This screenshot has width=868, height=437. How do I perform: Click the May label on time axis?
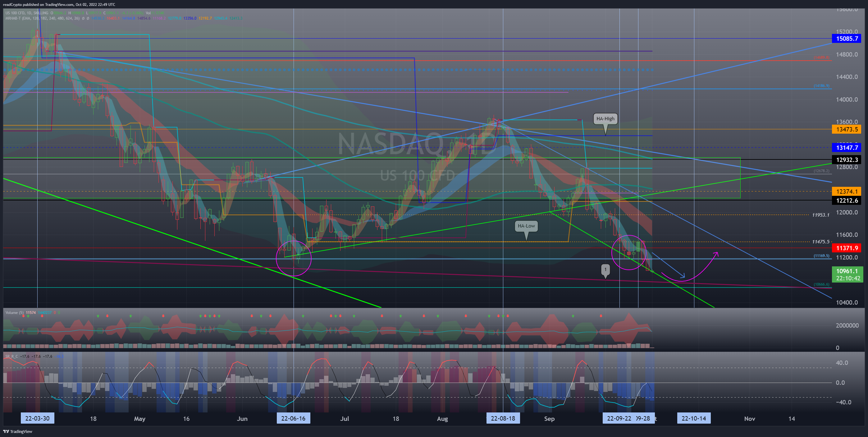click(x=139, y=419)
